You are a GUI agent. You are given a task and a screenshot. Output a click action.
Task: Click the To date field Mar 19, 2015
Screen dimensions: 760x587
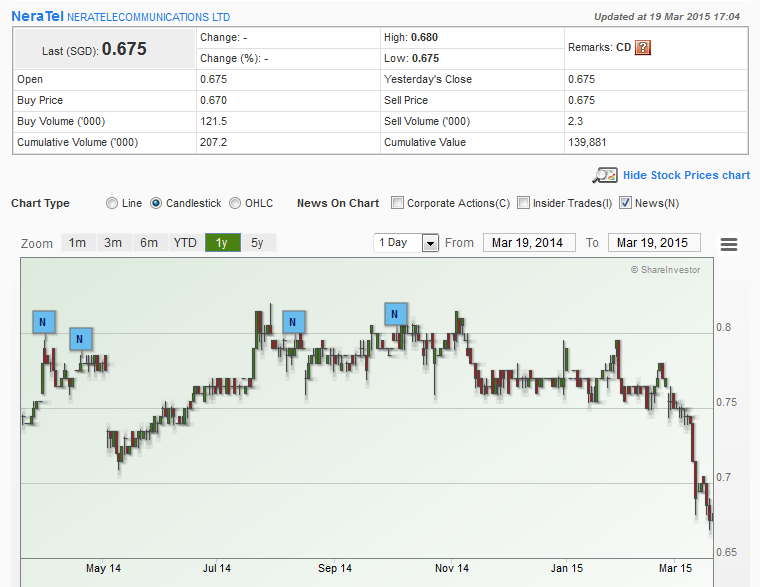coord(654,242)
